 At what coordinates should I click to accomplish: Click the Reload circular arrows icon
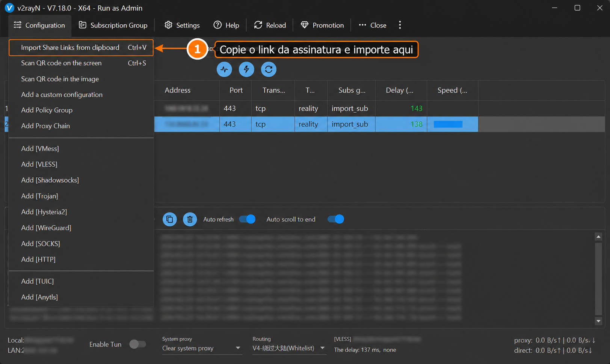click(258, 25)
